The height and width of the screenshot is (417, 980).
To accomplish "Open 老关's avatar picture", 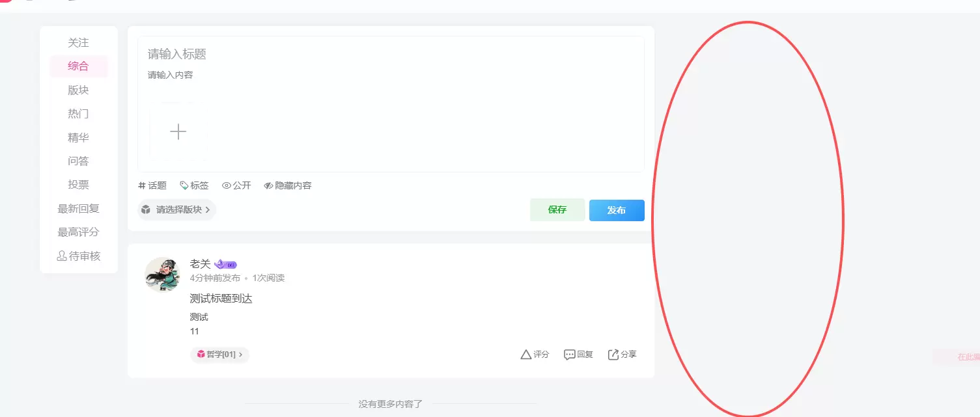I will pyautogui.click(x=162, y=275).
